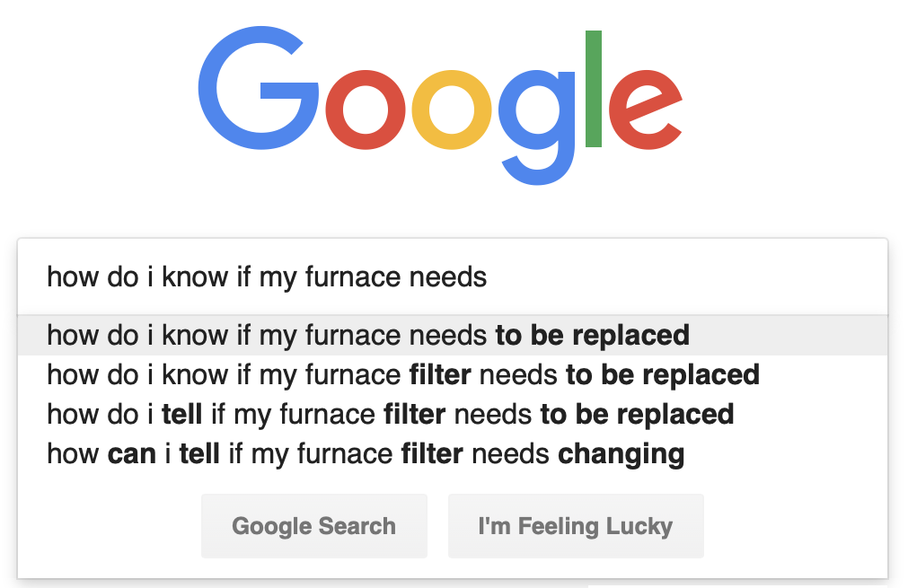Image resolution: width=908 pixels, height=588 pixels.
Task: Click the blue lowercase 'g' in logo
Action: pyautogui.click(x=537, y=127)
